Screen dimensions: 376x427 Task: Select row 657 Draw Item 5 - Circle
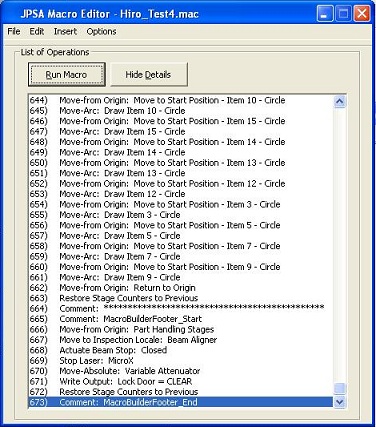point(181,236)
